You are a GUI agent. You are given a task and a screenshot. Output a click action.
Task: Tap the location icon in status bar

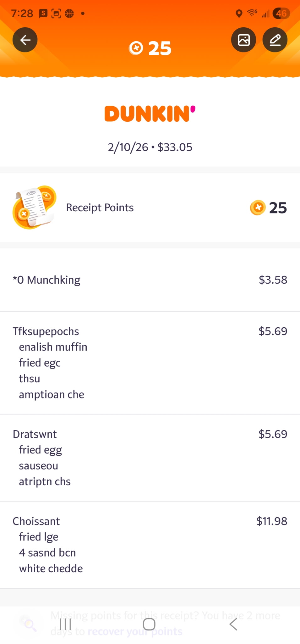[x=239, y=14]
